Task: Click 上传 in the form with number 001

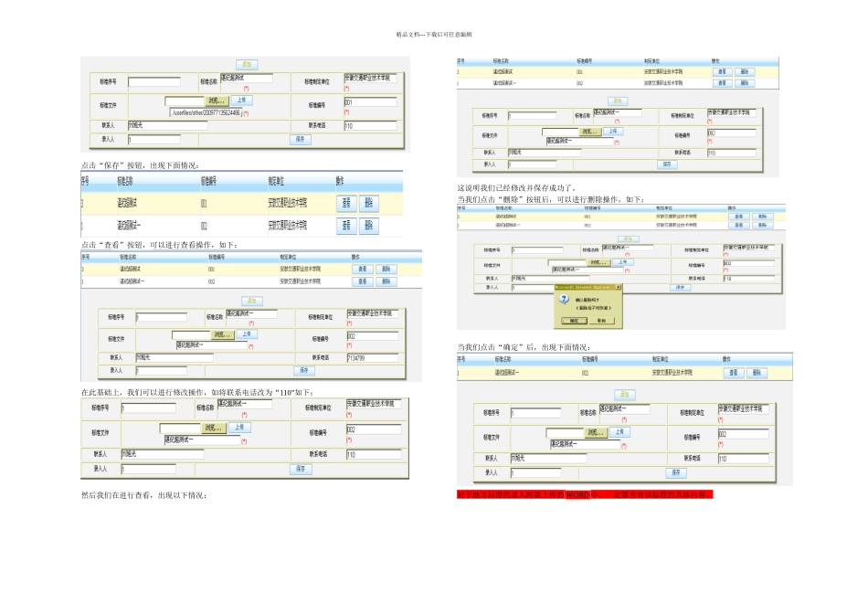Action: [x=241, y=101]
